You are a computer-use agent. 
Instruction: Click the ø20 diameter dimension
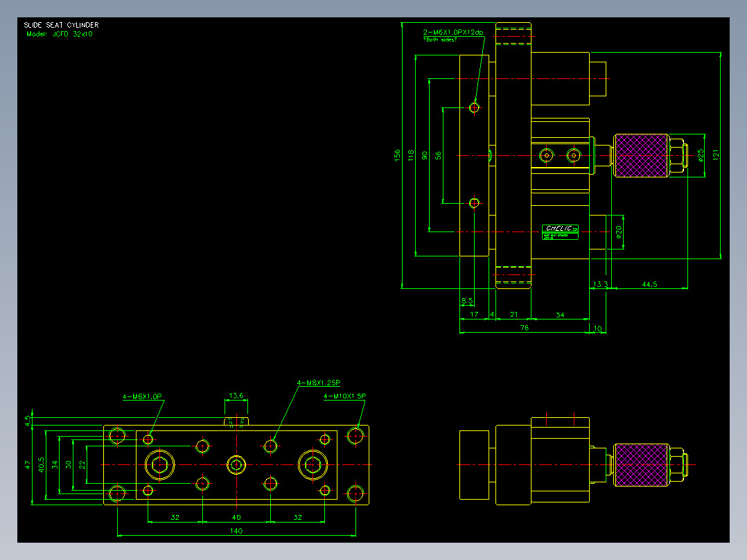point(619,231)
